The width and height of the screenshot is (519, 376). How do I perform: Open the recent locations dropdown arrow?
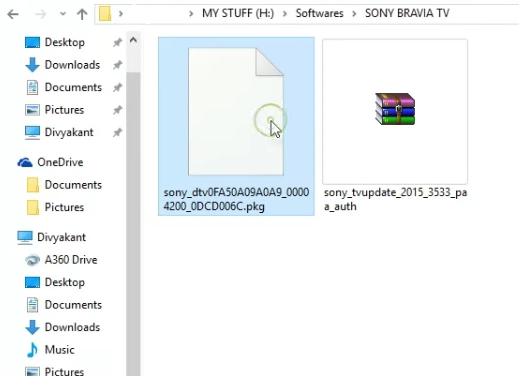point(63,14)
